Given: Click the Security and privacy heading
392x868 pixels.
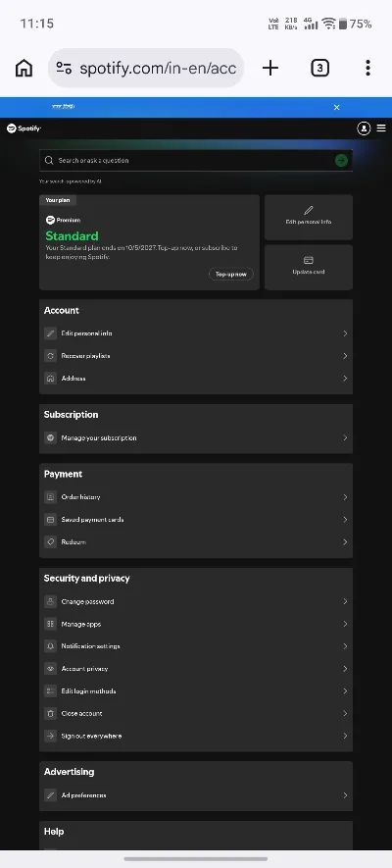Looking at the screenshot, I should coord(87,578).
